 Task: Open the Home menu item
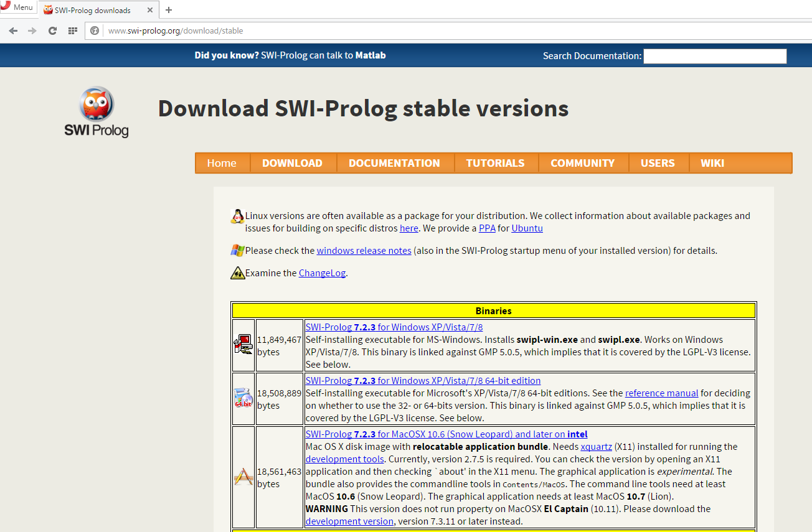222,163
